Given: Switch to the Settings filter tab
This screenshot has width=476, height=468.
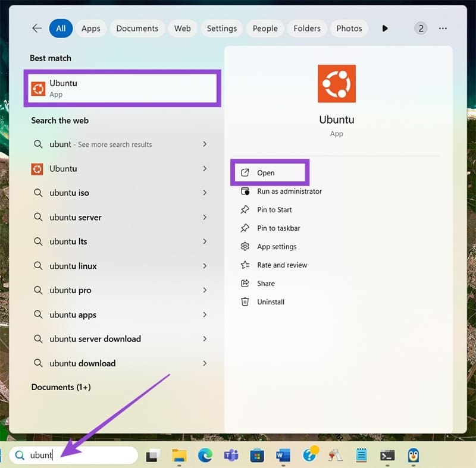Looking at the screenshot, I should coord(221,29).
